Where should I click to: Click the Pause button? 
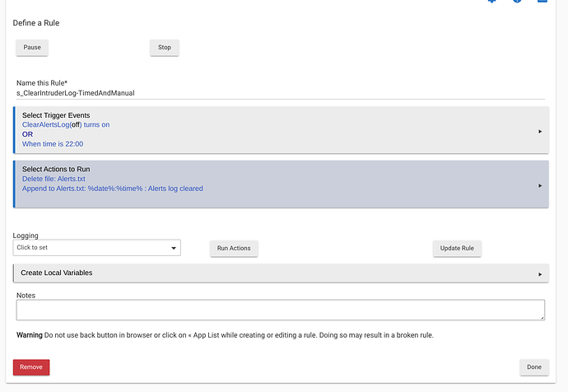[32, 48]
